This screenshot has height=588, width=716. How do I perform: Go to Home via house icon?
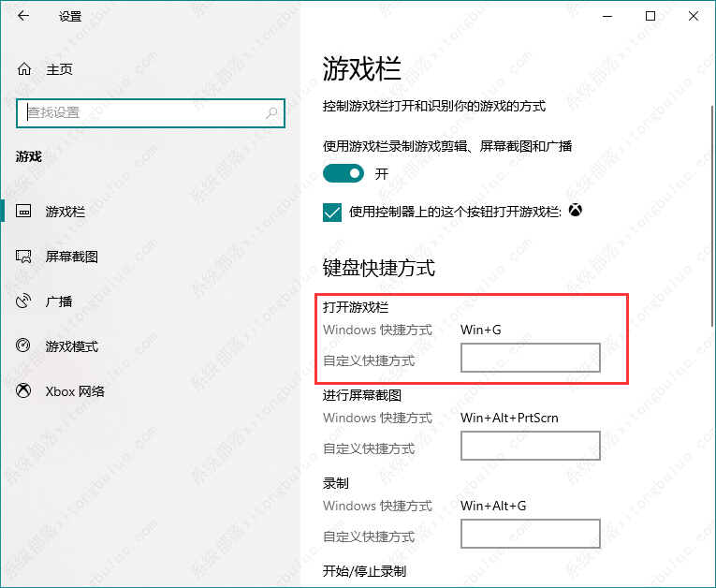[24, 69]
